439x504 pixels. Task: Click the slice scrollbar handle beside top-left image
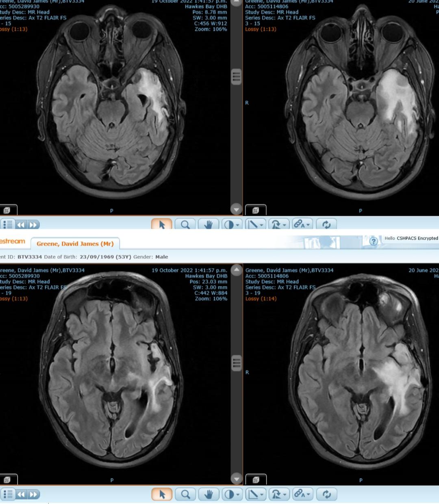tap(236, 77)
